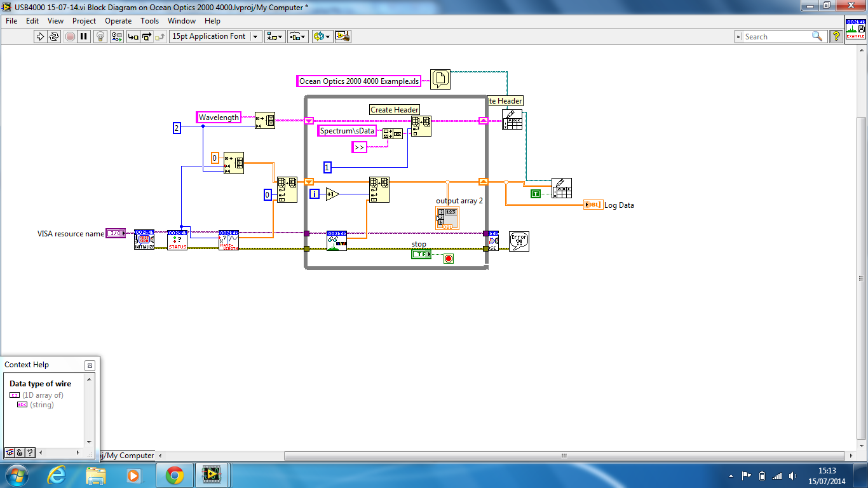Click the VI icon showing EXAMPLE
The width and height of the screenshot is (868, 488).
855,29
